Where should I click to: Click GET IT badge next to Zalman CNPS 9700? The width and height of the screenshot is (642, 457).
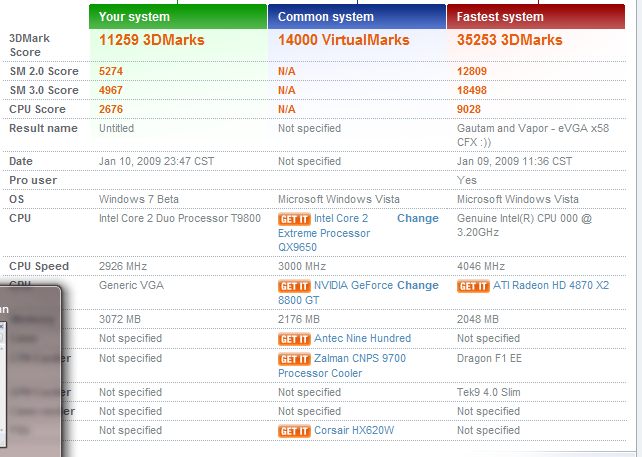tap(294, 359)
